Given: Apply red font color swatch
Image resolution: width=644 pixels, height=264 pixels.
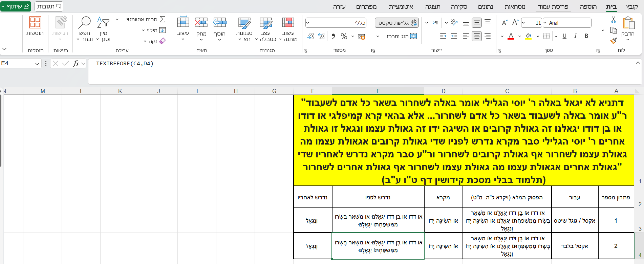Looking at the screenshot, I should [x=511, y=36].
